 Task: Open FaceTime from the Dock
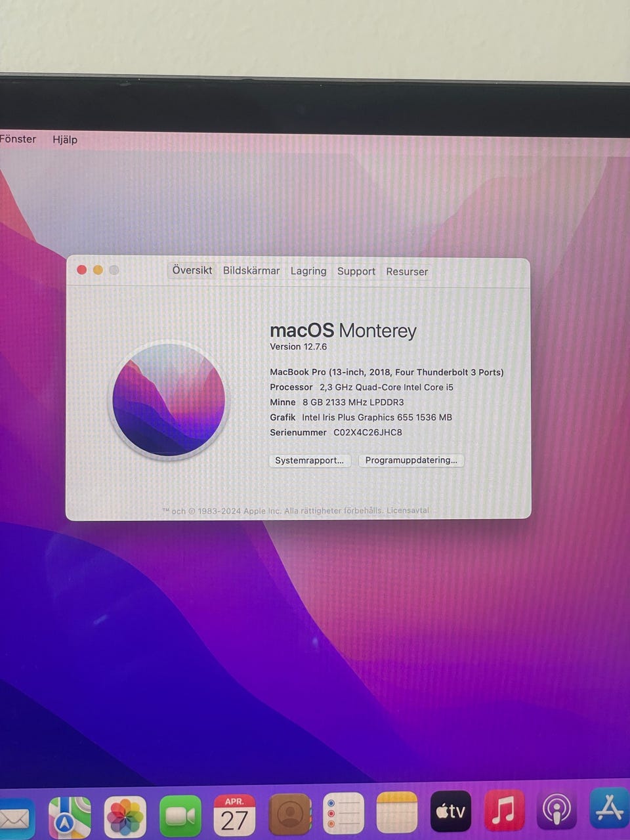coord(180,816)
